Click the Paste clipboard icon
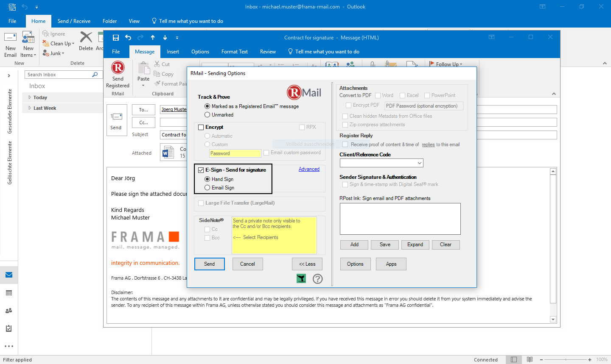Viewport: 611px width, 364px height. [x=144, y=68]
